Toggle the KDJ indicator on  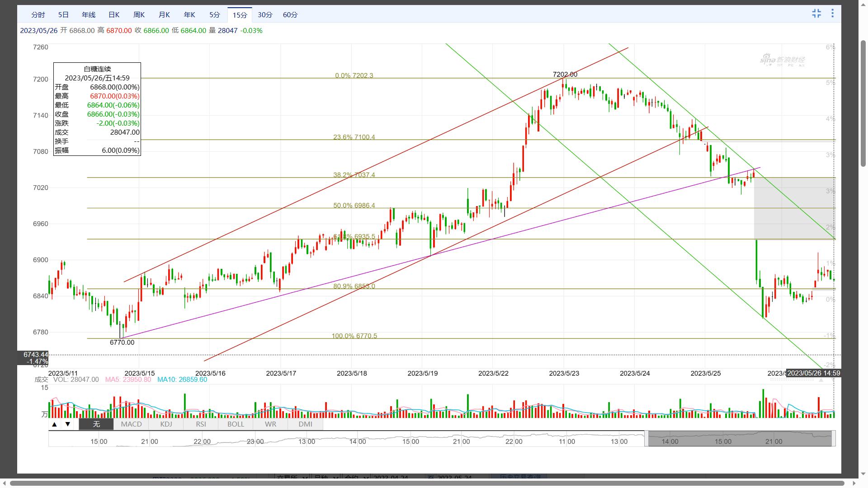166,424
